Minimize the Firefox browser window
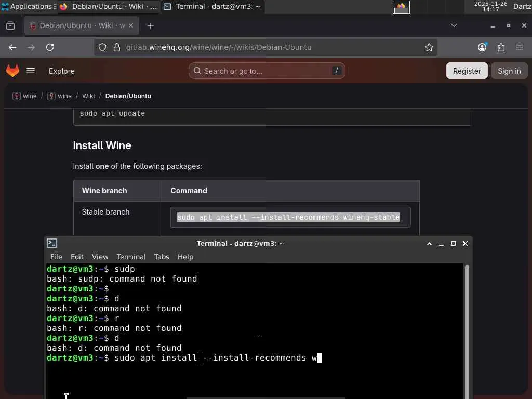 (x=493, y=26)
